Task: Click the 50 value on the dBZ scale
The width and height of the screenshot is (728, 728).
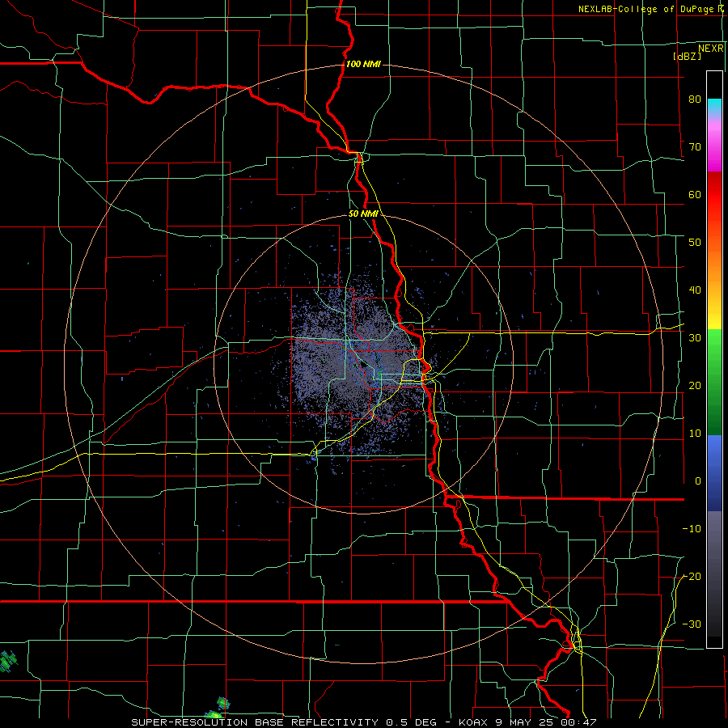Action: click(695, 243)
